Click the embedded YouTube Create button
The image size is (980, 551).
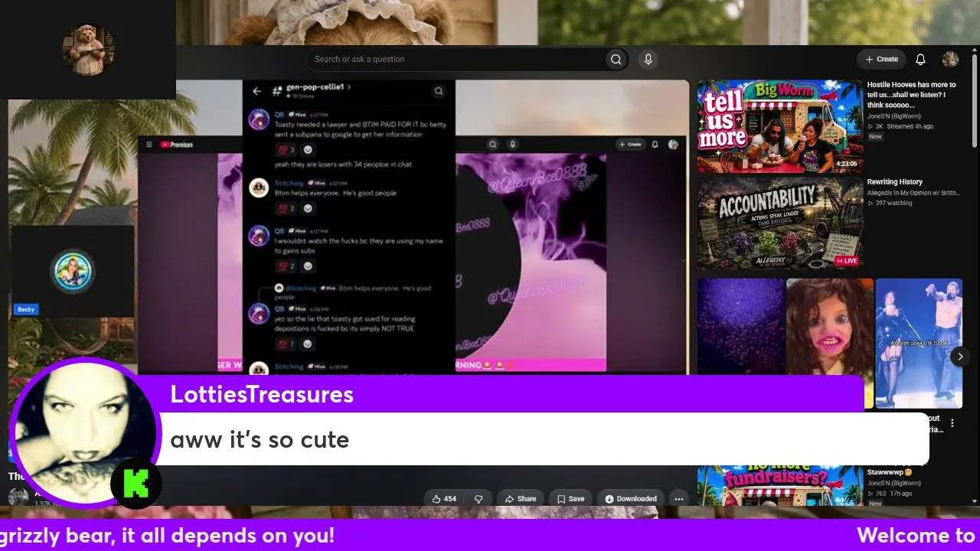click(x=630, y=144)
